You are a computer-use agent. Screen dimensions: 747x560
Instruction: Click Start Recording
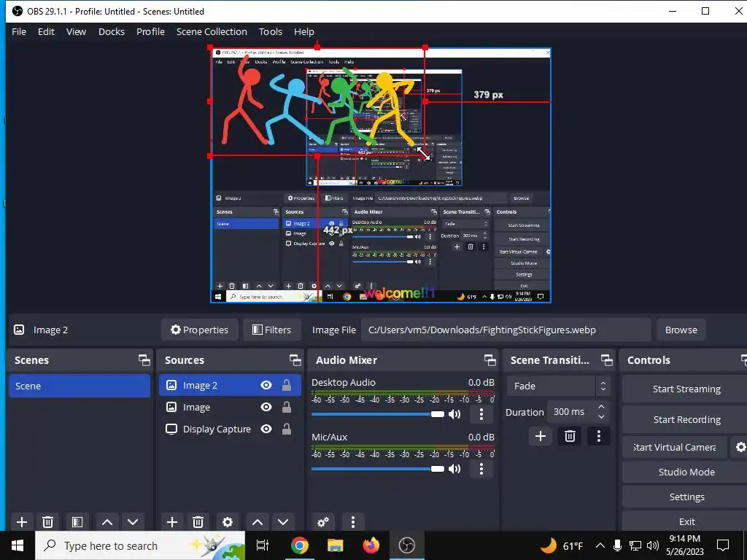click(686, 419)
